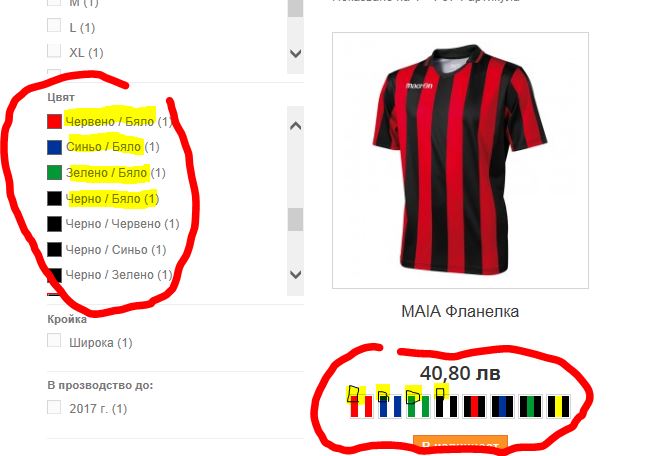Viewport: 659px width, 456px height.
Task: Select the blue/white striped product swatch
Action: pyautogui.click(x=390, y=406)
